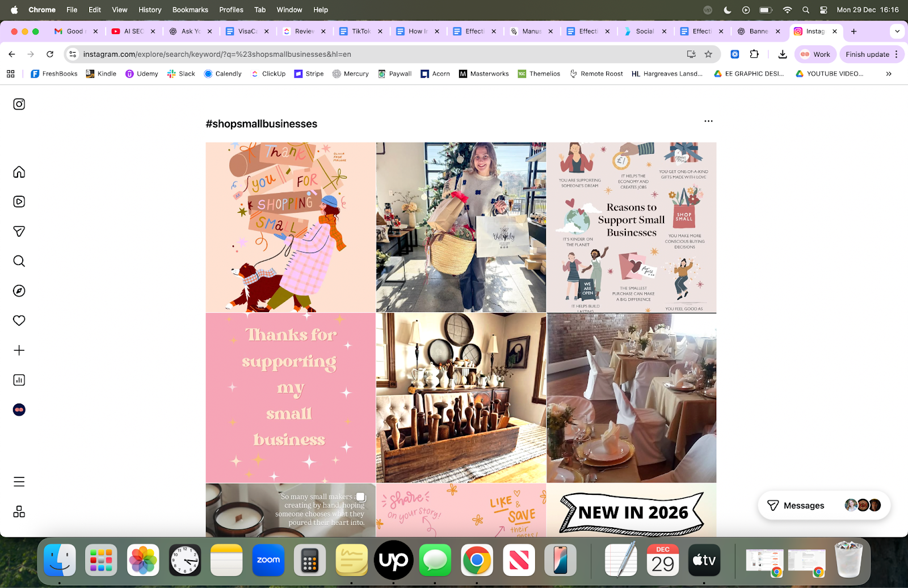The image size is (908, 588).
Task: Open Control Center in menu bar
Action: 823,10
